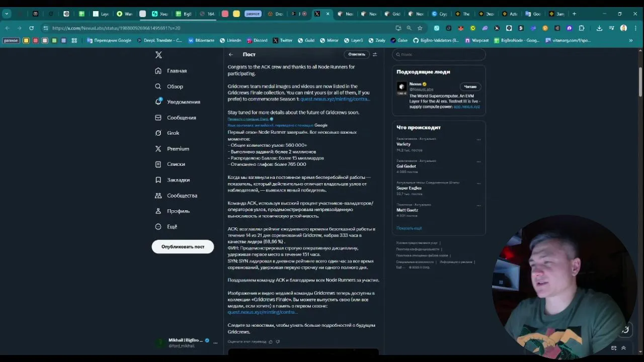This screenshot has height=362, width=644.
Task: Open Matt Gaetz trending topic
Action: click(x=407, y=210)
